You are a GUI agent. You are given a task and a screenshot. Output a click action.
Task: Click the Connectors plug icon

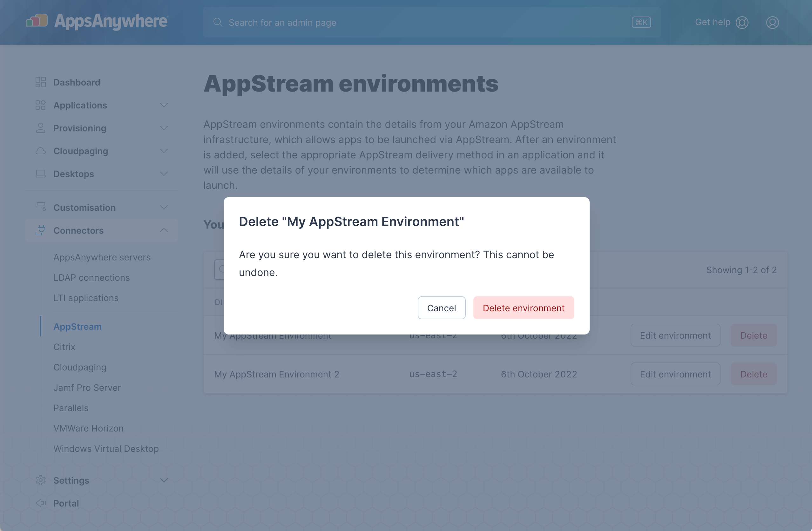(40, 231)
